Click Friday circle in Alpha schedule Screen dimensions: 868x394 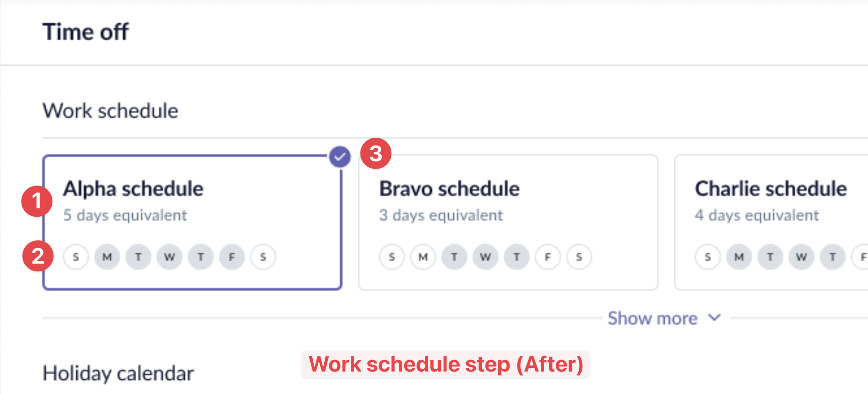[232, 257]
